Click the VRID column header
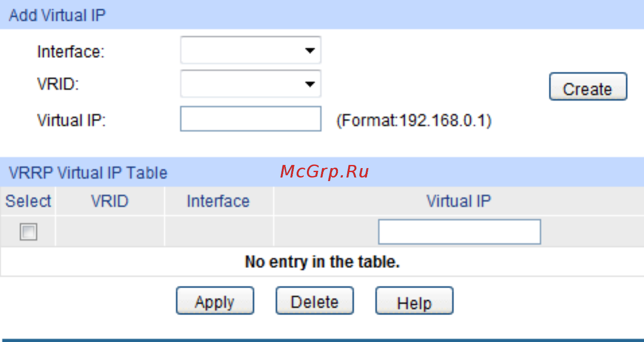This screenshot has width=644, height=342. click(x=110, y=201)
